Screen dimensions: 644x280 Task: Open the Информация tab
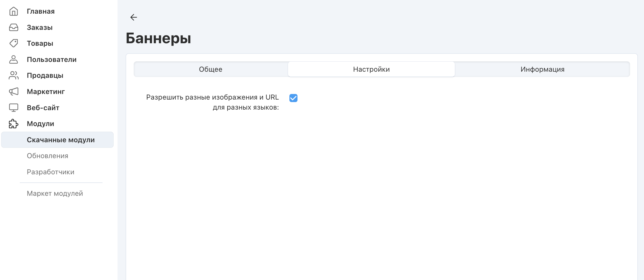542,69
